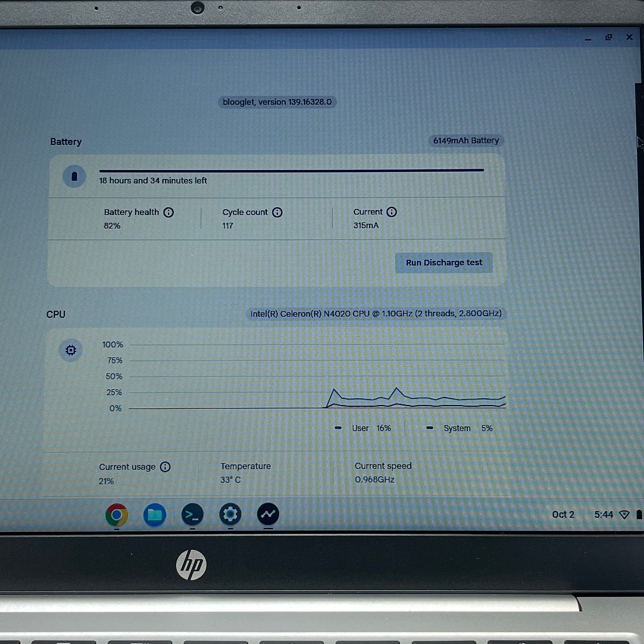Click the Intel Celeron CPU info chip
The height and width of the screenshot is (644, 644).
click(x=376, y=314)
